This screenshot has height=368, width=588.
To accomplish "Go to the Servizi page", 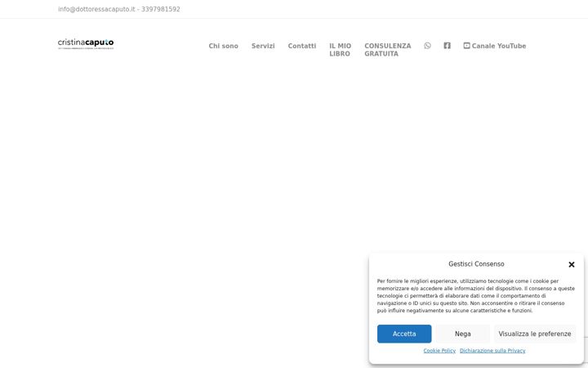I will click(263, 46).
